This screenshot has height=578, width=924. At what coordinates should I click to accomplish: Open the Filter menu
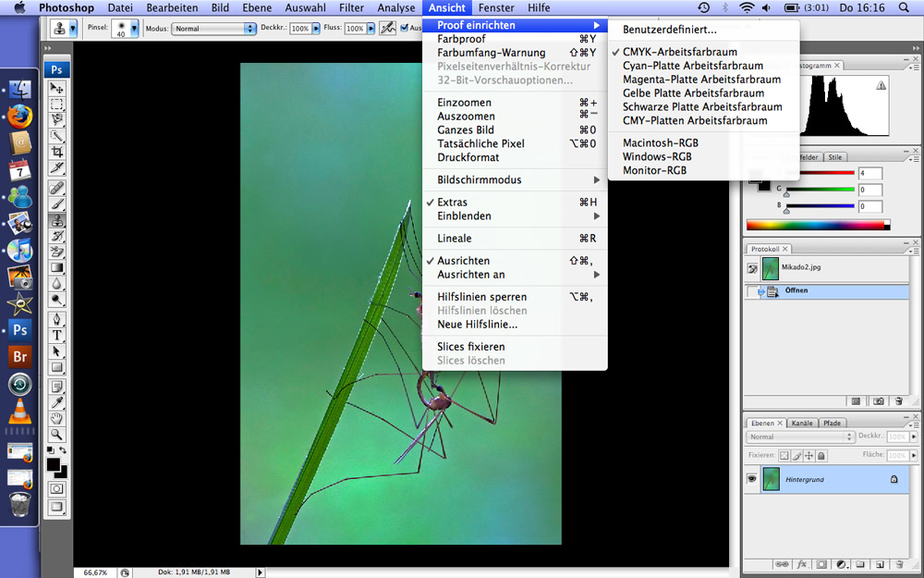pos(351,7)
